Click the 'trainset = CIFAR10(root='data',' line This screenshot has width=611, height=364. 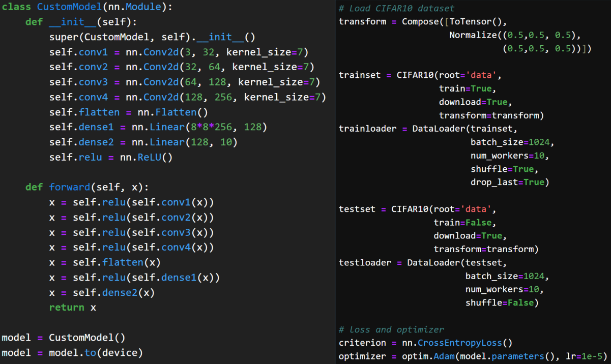(x=420, y=75)
